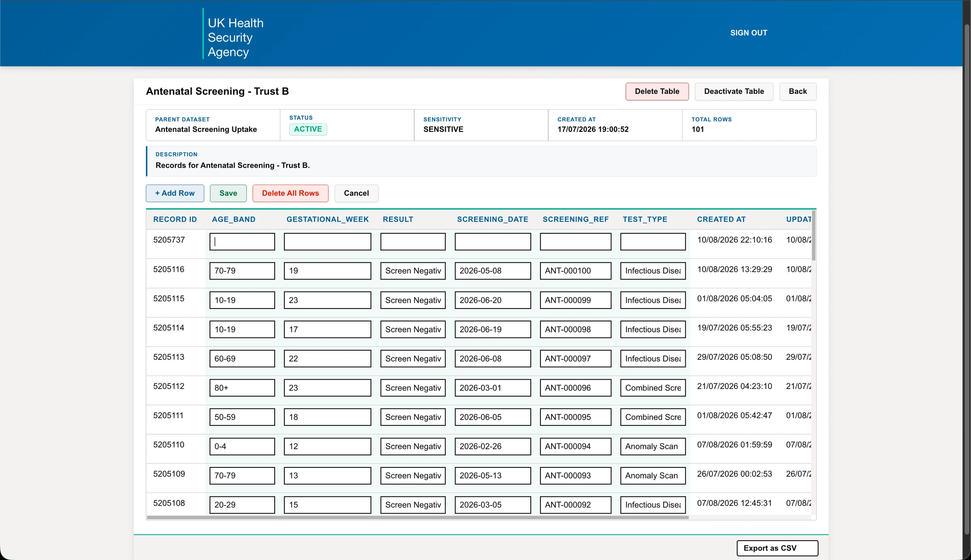Edit age band 0-4 in row 5205110
Screen dimensions: 971x560
coord(242,446)
